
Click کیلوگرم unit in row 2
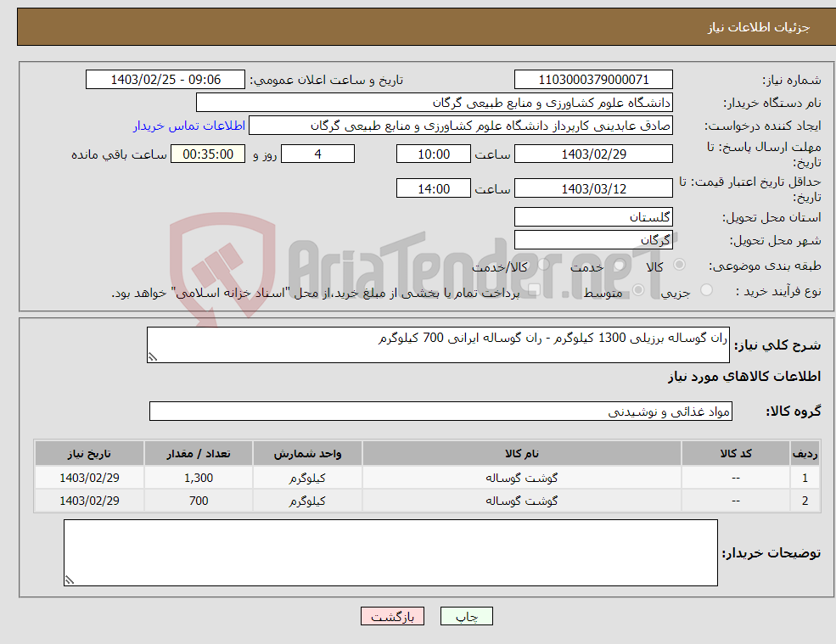click(307, 501)
